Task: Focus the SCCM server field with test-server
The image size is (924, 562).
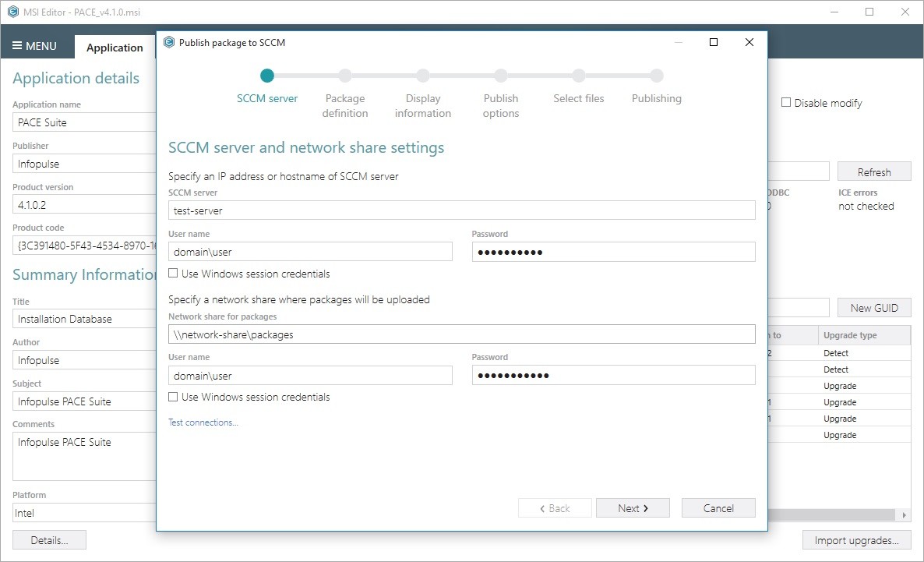Action: point(461,210)
